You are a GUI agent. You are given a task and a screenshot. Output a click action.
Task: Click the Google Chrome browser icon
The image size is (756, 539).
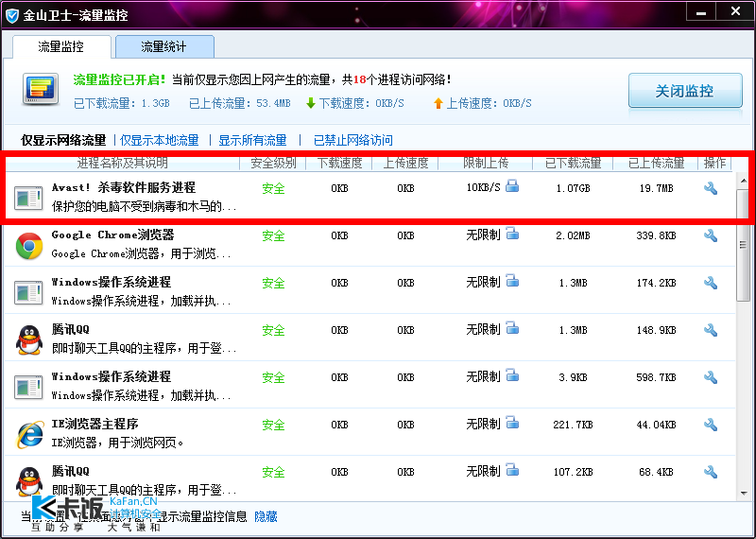[29, 246]
